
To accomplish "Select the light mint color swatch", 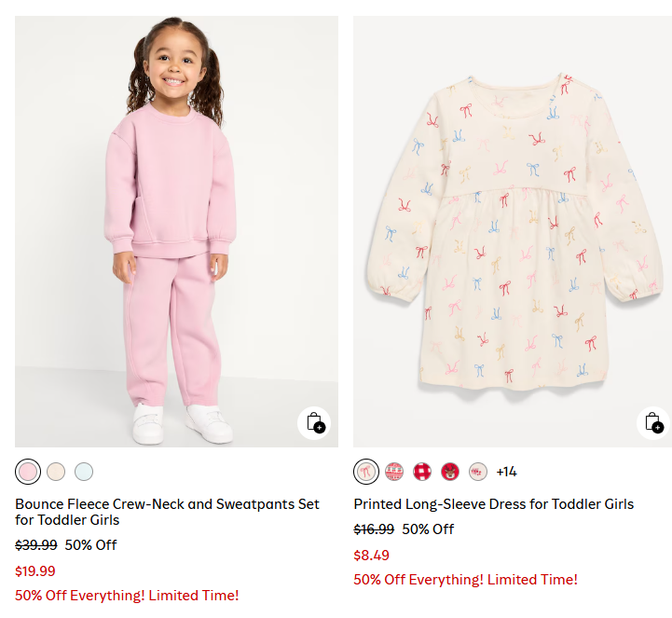I will pos(84,471).
